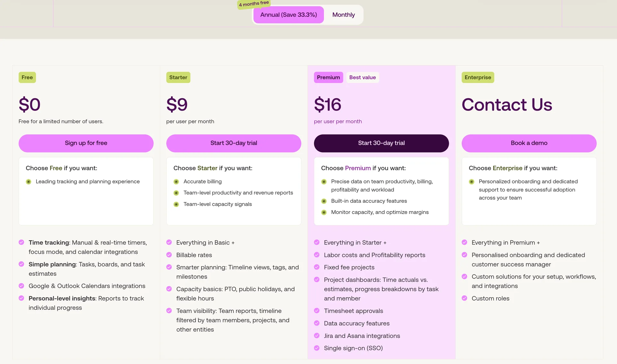Click star bullet beside Built-in data accuracy
This screenshot has width=617, height=364.
[324, 201]
